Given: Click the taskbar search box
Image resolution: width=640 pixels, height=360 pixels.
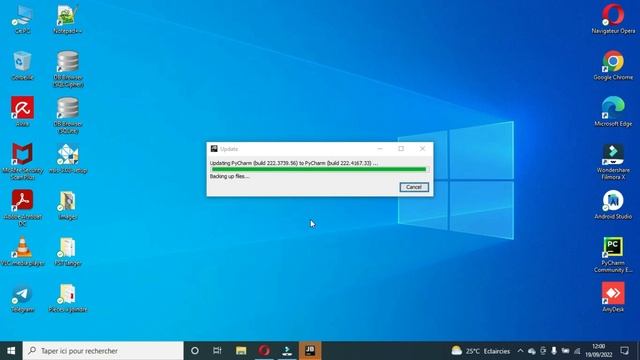Looking at the screenshot, I should point(103,351).
